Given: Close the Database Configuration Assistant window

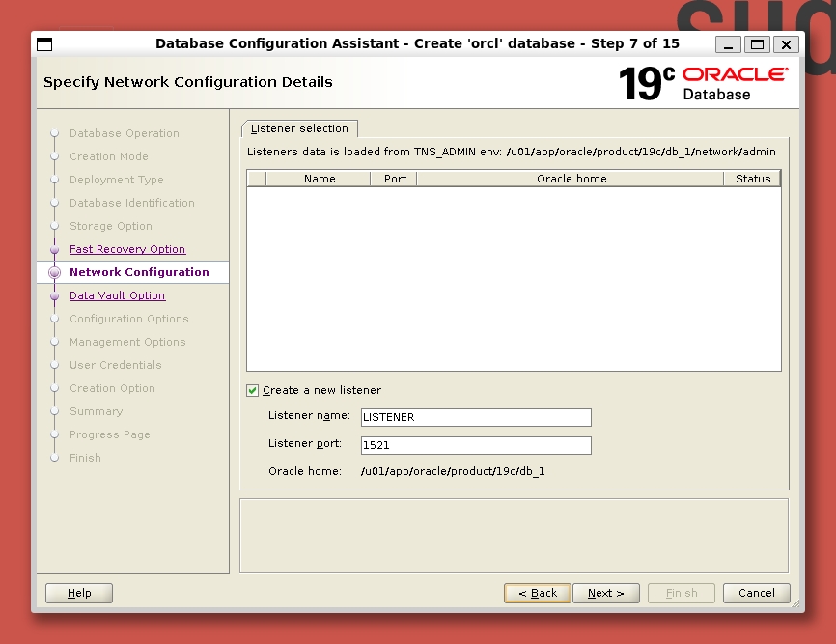Looking at the screenshot, I should click(x=786, y=44).
